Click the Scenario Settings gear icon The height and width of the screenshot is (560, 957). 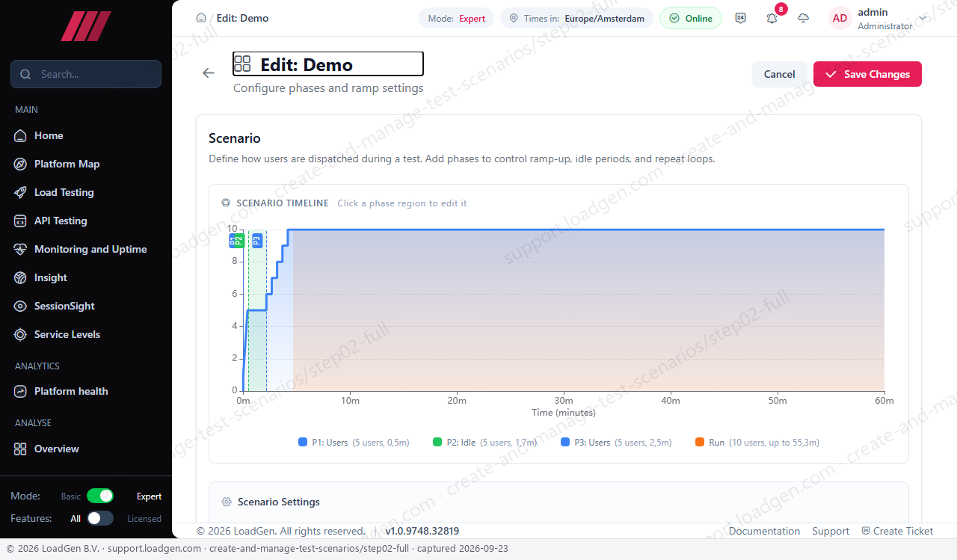coord(227,502)
